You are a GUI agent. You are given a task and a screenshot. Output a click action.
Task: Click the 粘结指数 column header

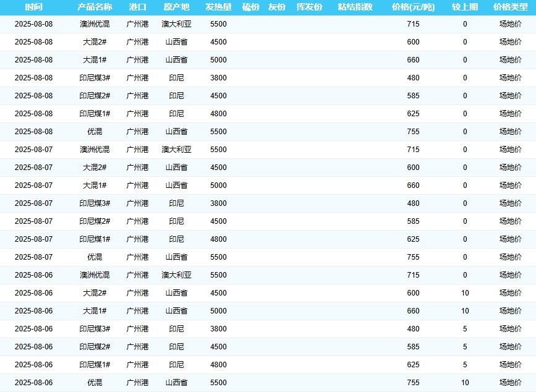[x=355, y=7]
